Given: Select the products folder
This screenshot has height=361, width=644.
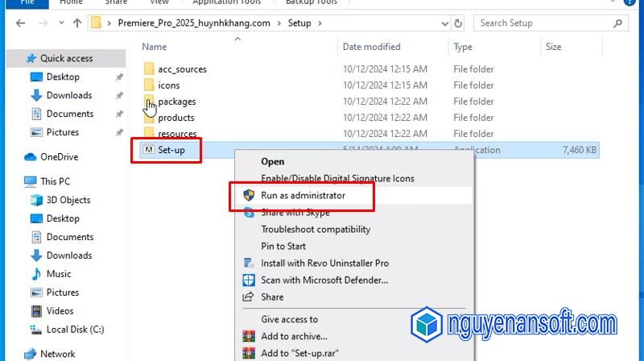Looking at the screenshot, I should click(x=175, y=118).
